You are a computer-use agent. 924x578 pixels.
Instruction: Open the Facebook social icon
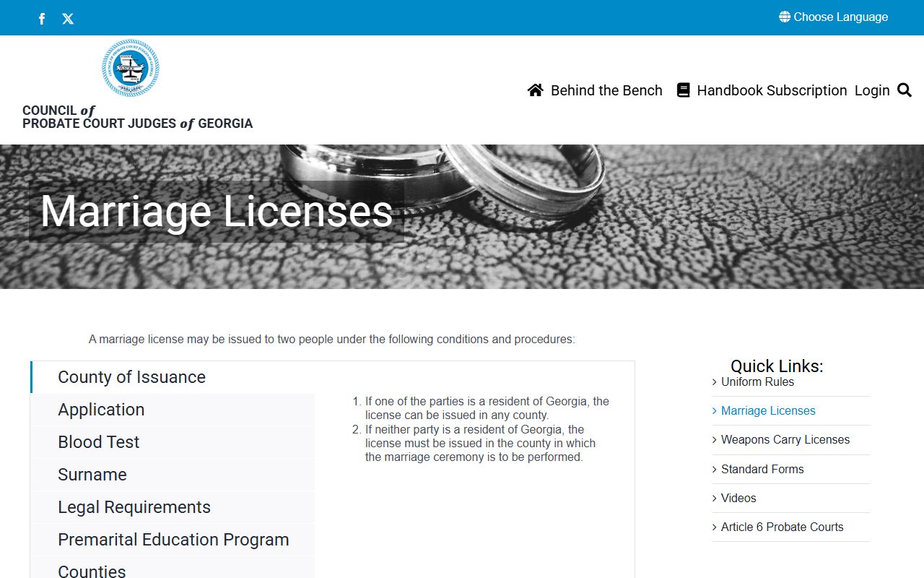[x=42, y=19]
